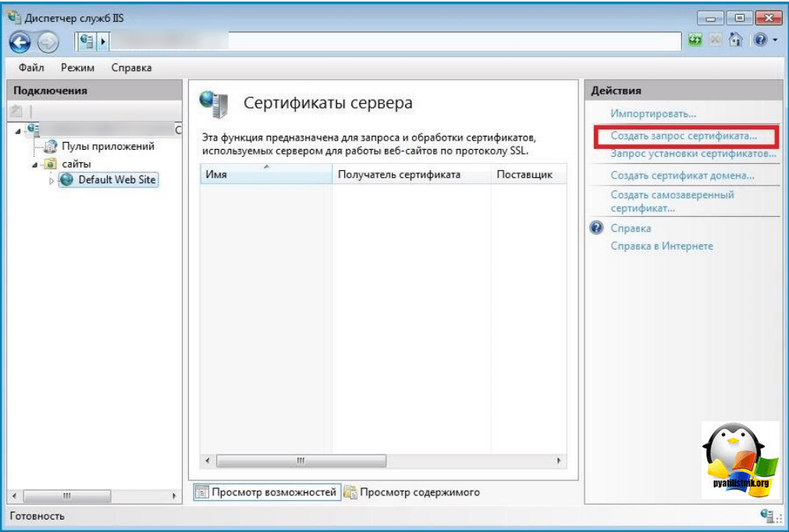Click the Forward navigation arrow button
The height and width of the screenshot is (532, 789).
[48, 41]
